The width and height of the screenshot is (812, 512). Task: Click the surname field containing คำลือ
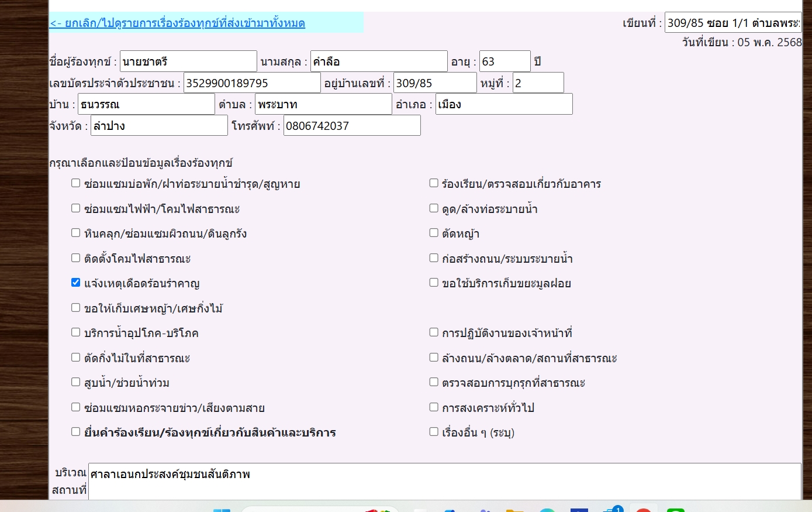378,61
